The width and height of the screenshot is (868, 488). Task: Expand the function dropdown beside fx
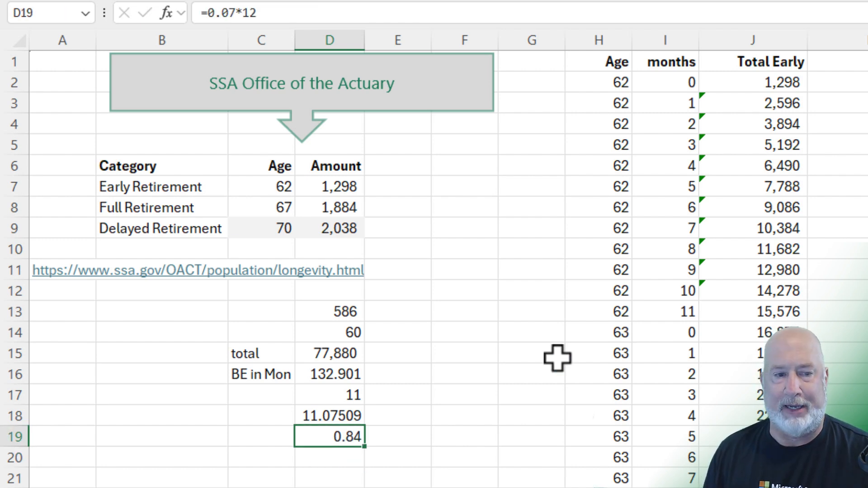point(181,13)
